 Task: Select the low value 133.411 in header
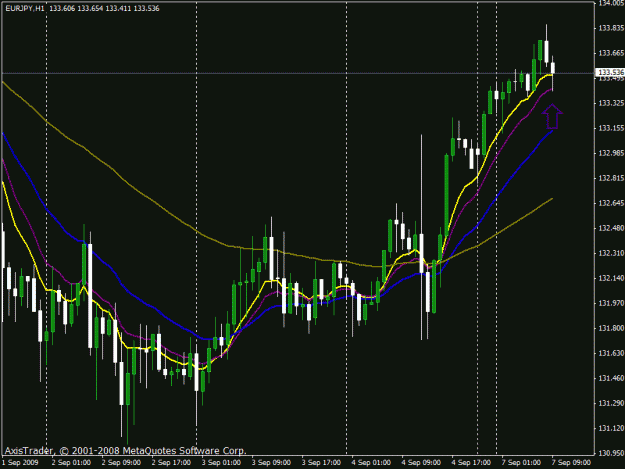tap(118, 8)
